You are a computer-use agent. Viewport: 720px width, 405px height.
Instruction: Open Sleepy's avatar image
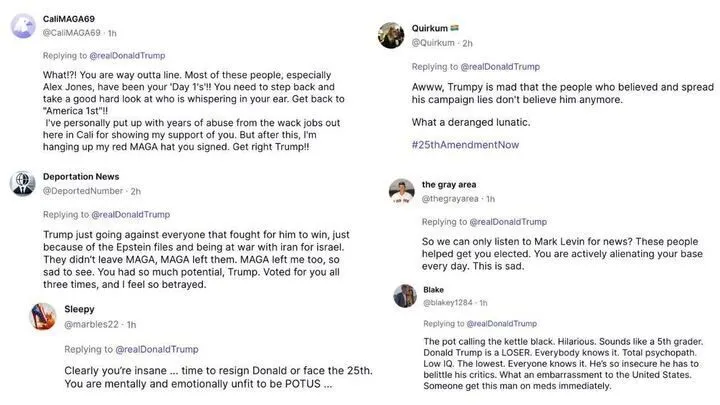(44, 316)
